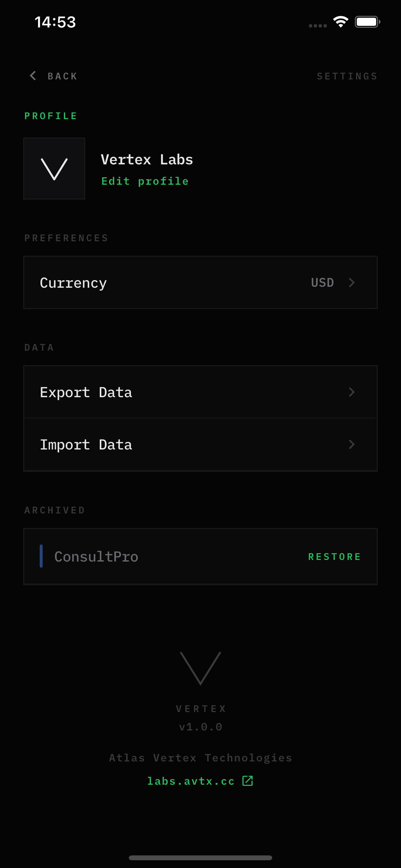Viewport: 401px width, 868px height.
Task: Tap the battery indicator icon
Action: (367, 22)
